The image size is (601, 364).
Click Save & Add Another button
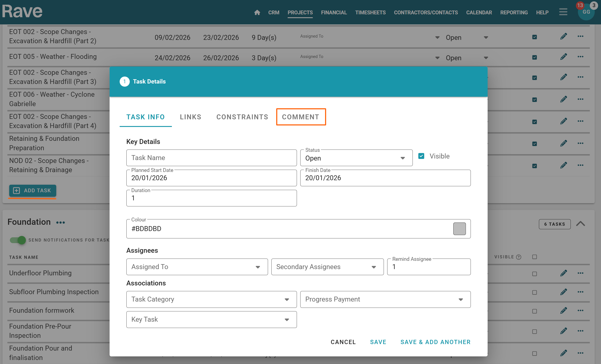pos(435,342)
